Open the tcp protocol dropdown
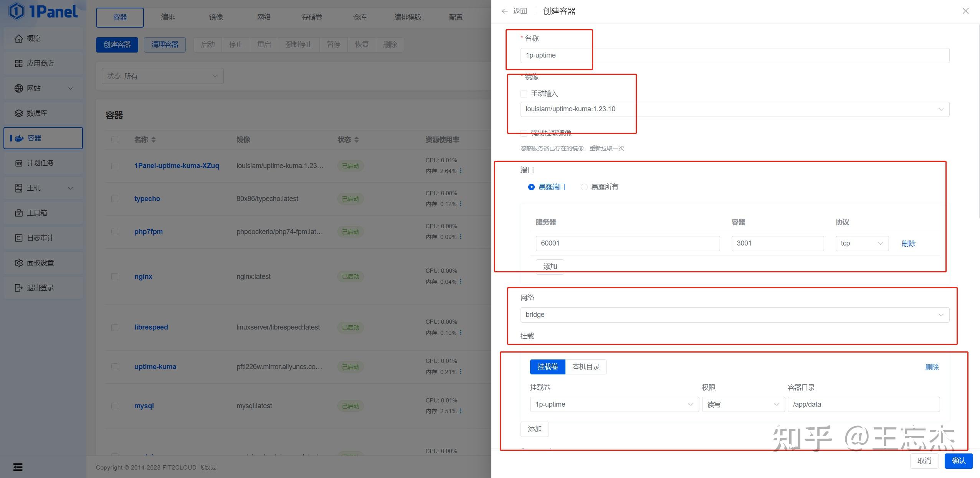This screenshot has width=980, height=478. point(861,243)
